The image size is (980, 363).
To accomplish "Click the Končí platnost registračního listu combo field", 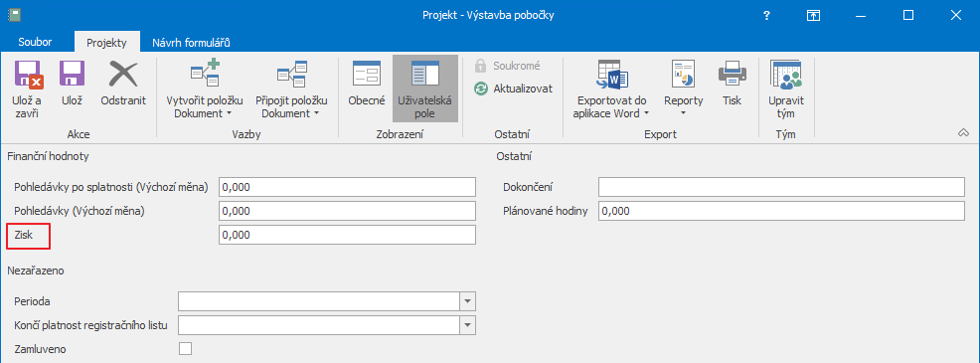I will [x=327, y=325].
